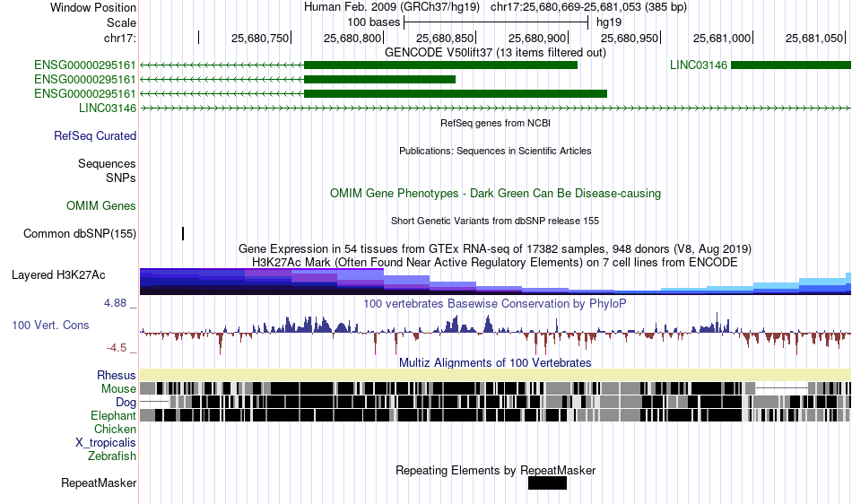Click the chr17: ruler label

[x=119, y=38]
